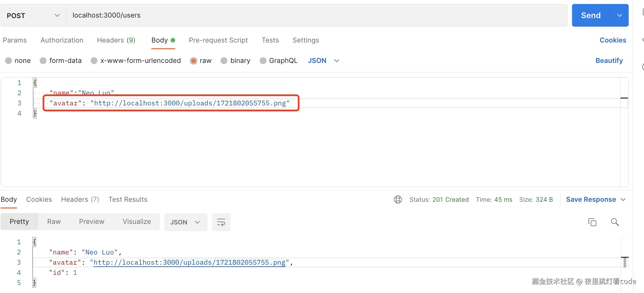The height and width of the screenshot is (293, 644).
Task: Click the "id": 1 line in response
Action: tap(63, 273)
